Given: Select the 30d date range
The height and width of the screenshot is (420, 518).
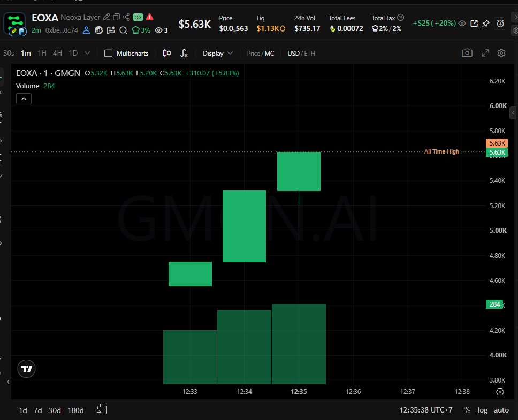Looking at the screenshot, I should pyautogui.click(x=55, y=410).
